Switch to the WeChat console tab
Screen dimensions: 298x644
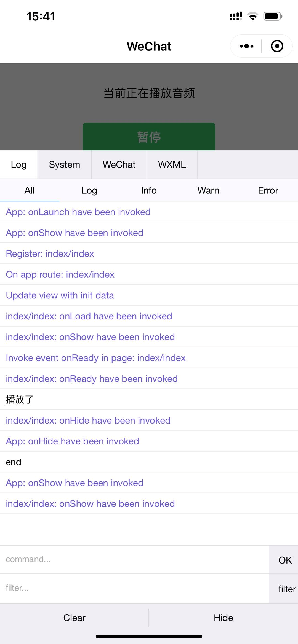[x=119, y=165]
